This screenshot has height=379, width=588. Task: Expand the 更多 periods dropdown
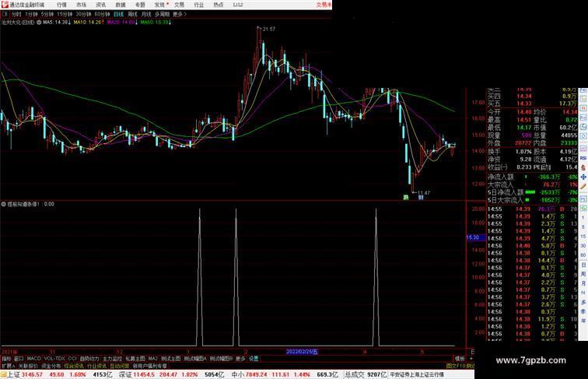[x=180, y=14]
